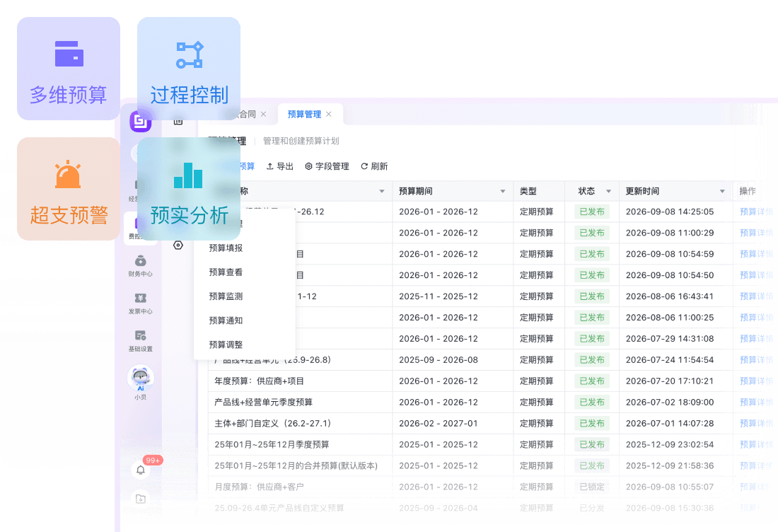Refresh the table with 刷新
The height and width of the screenshot is (532, 778).
(374, 166)
